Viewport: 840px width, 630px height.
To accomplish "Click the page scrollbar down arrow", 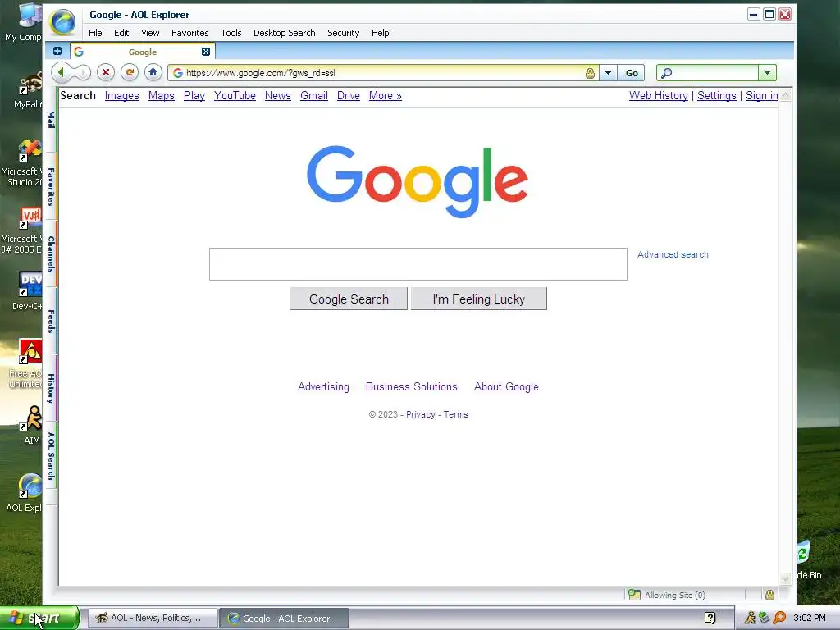I will 785,578.
